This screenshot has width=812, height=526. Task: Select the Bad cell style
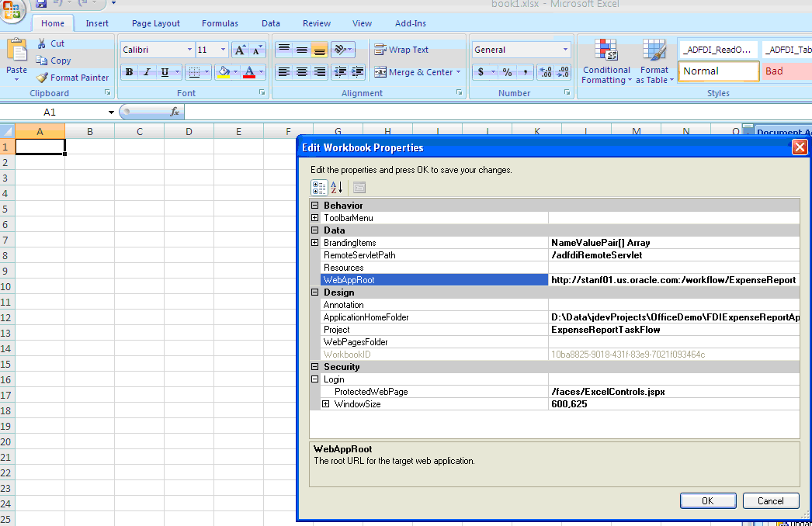pos(787,71)
